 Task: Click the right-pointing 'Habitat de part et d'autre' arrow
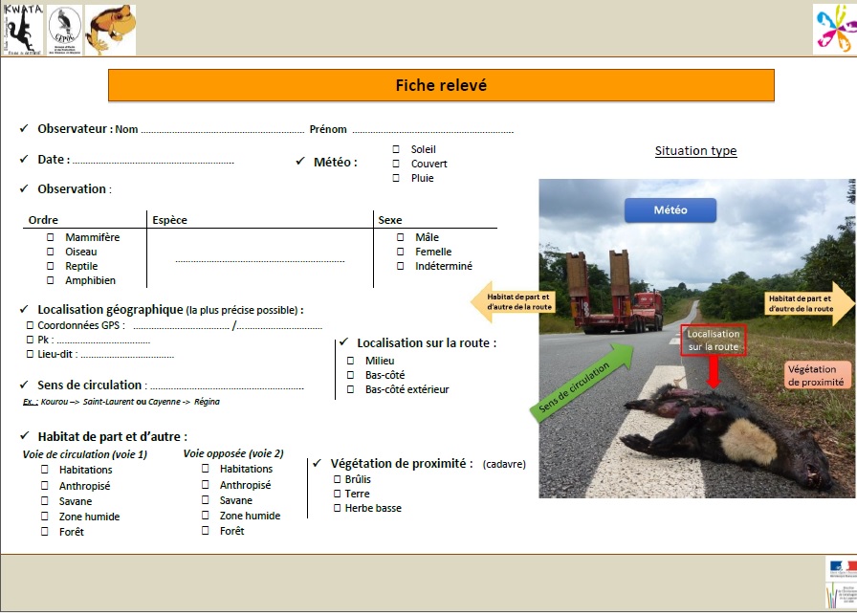809,303
